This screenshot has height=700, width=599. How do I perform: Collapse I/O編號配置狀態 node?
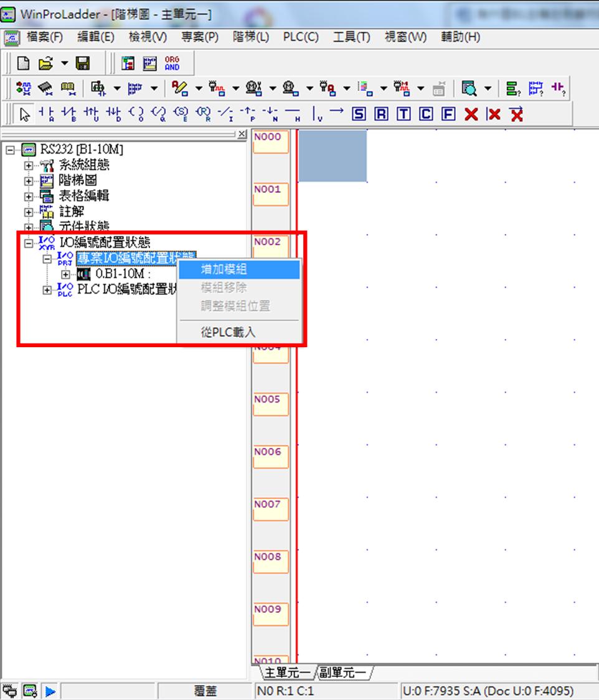click(28, 243)
